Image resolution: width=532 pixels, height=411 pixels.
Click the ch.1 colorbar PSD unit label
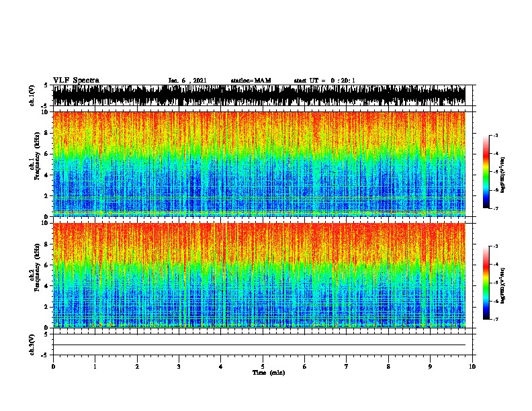pos(502,175)
